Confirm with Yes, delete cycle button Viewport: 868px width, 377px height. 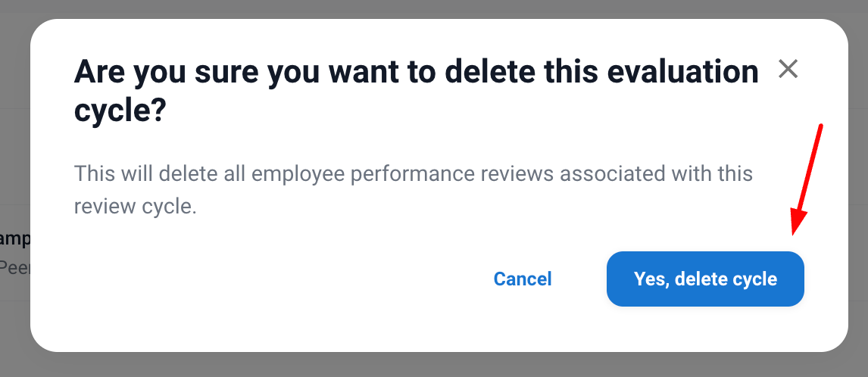pos(705,279)
